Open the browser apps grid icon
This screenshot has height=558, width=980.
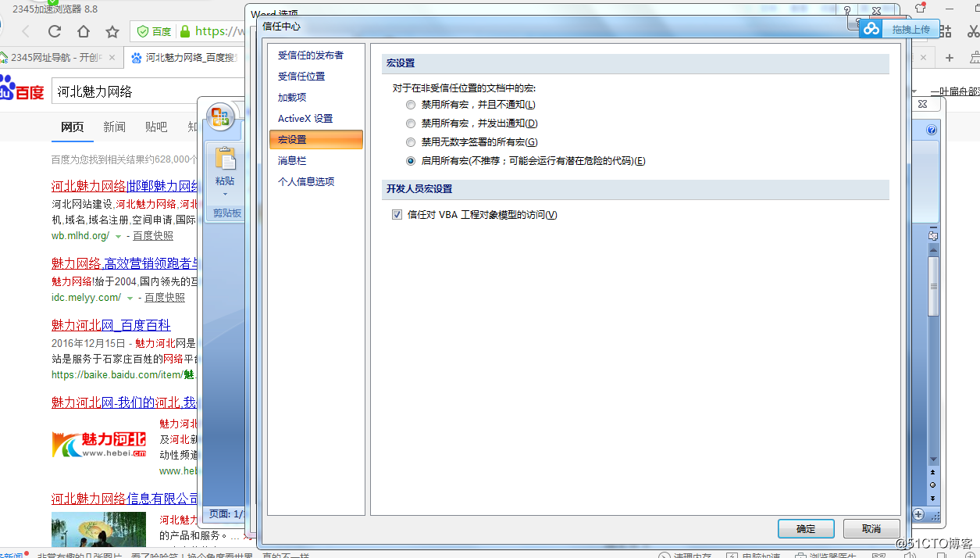tap(946, 31)
